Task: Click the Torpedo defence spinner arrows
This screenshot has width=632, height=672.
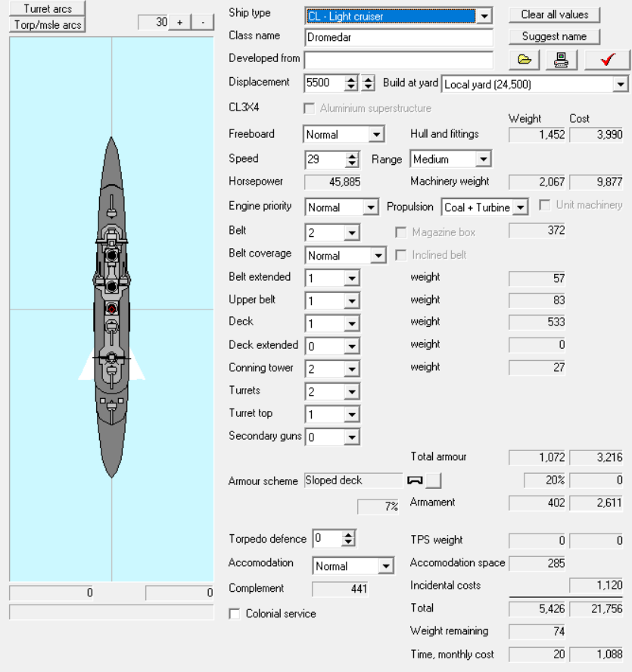Action: (x=348, y=539)
